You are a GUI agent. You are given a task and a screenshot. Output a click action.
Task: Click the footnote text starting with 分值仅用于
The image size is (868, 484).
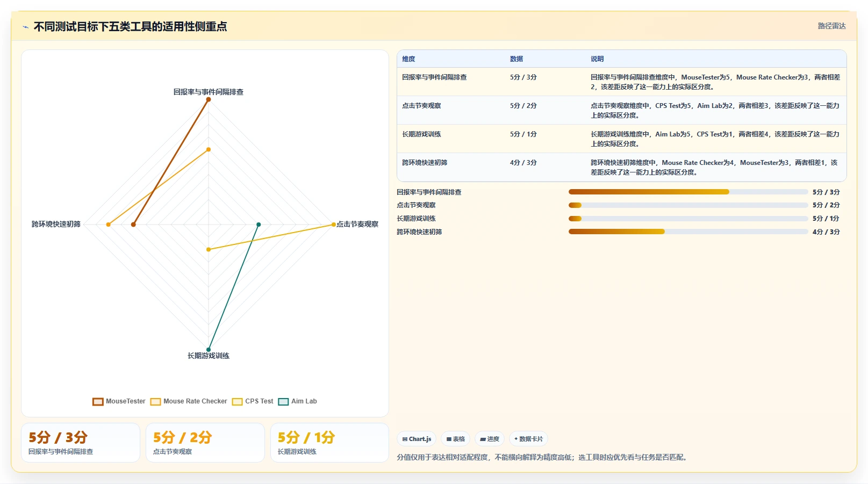pos(543,457)
